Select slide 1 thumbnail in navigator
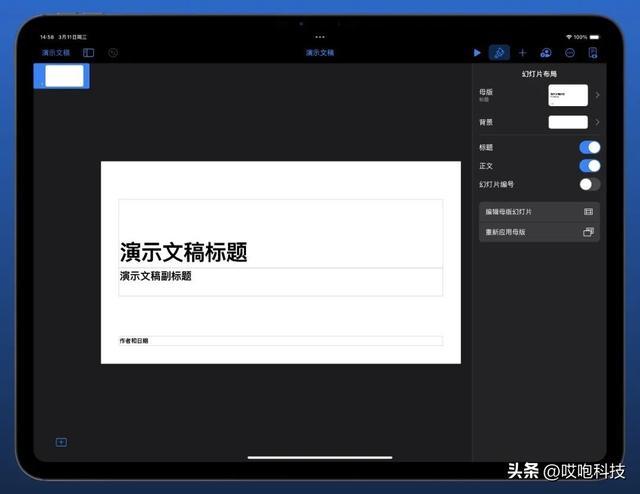 (x=62, y=76)
